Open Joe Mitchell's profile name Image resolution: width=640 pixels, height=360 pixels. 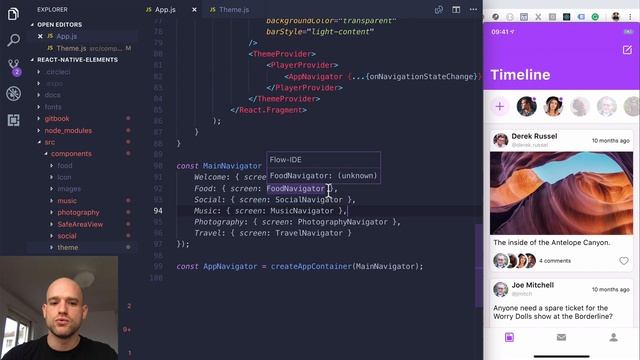click(533, 285)
